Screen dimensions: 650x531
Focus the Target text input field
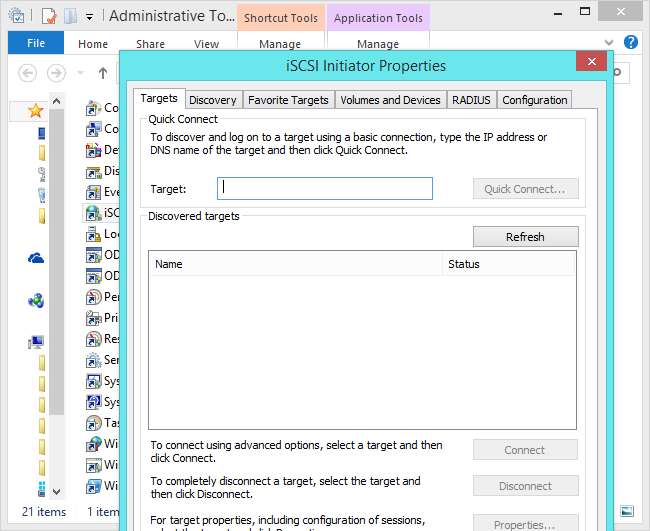click(x=325, y=189)
